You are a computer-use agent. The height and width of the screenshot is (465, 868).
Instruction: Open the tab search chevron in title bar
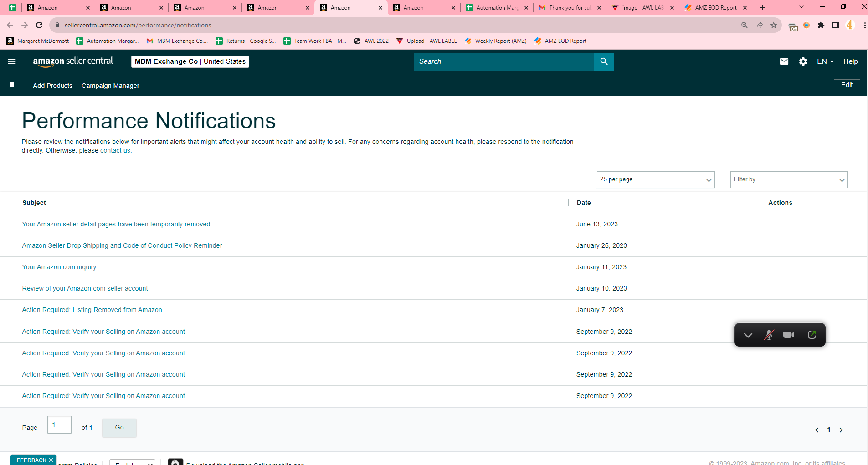(x=801, y=7)
